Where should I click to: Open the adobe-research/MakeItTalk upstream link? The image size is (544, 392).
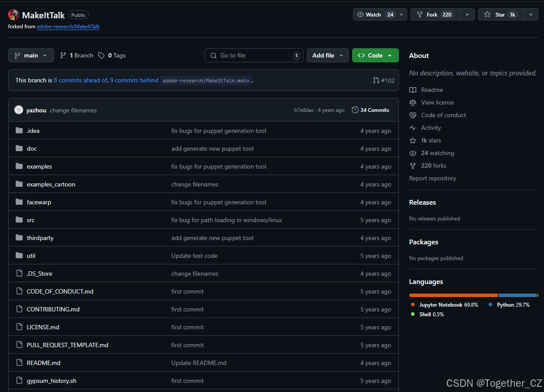[68, 27]
